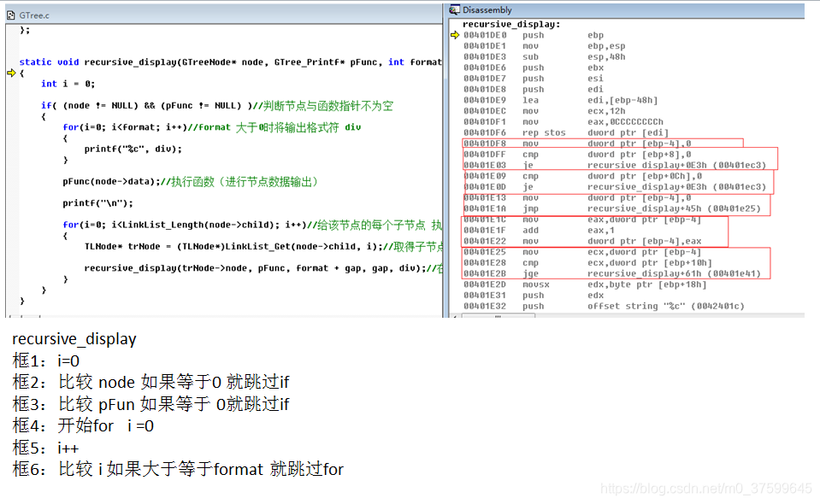The image size is (820, 504).
Task: Click disassembly row 00401E25 mov ecx
Action: (582, 252)
